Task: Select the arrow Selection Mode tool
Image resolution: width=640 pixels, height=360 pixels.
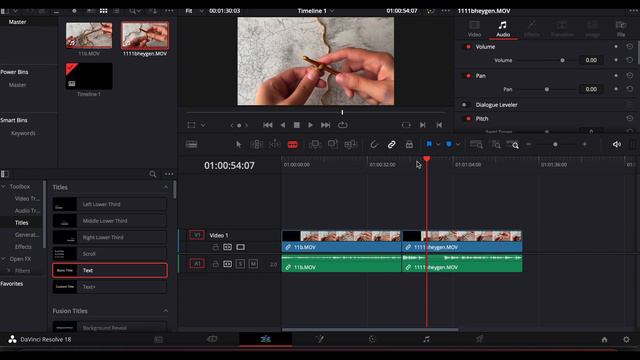Action: 239,144
